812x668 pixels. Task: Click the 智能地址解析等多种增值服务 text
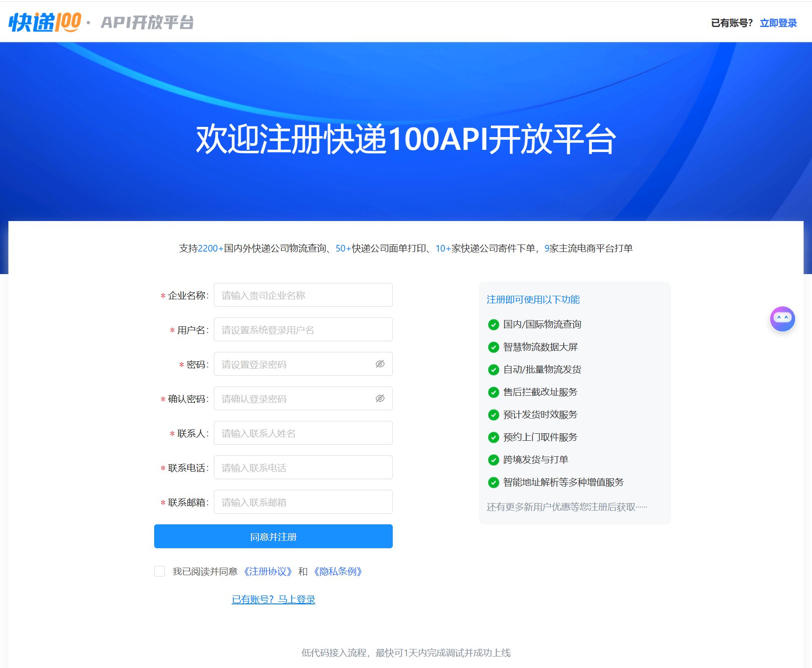click(x=563, y=482)
